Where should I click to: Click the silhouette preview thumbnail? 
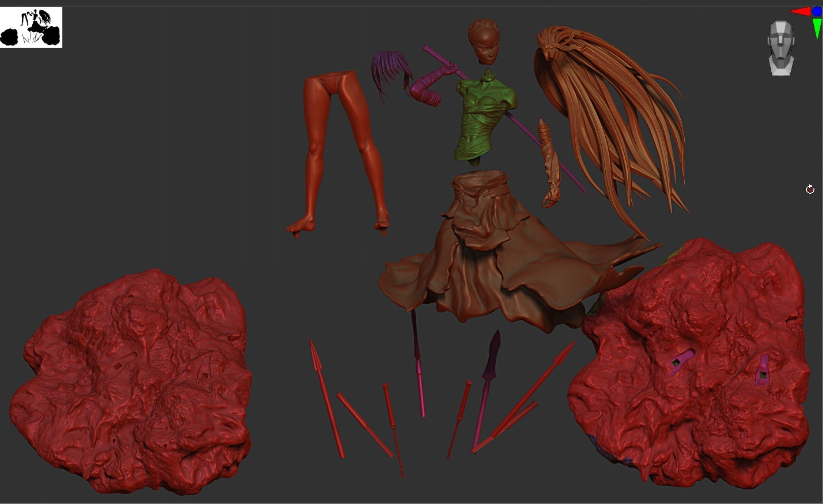(x=31, y=27)
